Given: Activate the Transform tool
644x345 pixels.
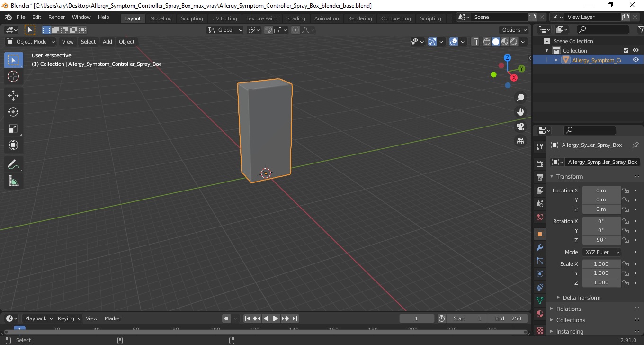Looking at the screenshot, I should click(x=13, y=145).
